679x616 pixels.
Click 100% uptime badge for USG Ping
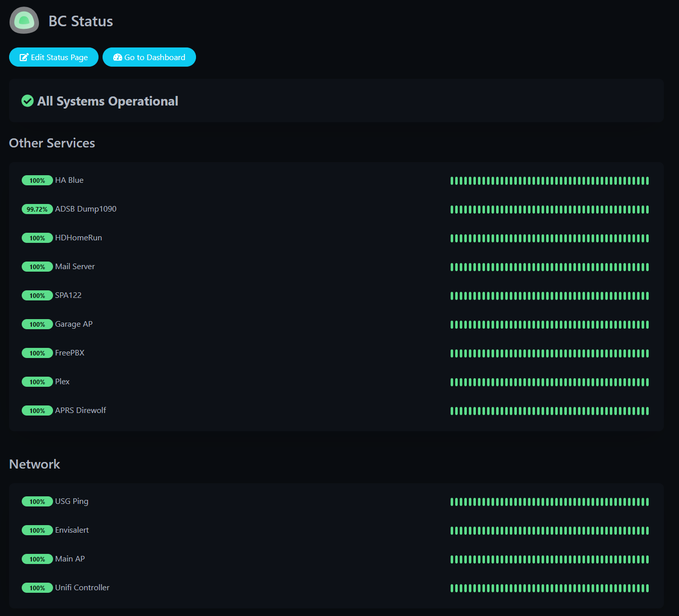point(37,501)
